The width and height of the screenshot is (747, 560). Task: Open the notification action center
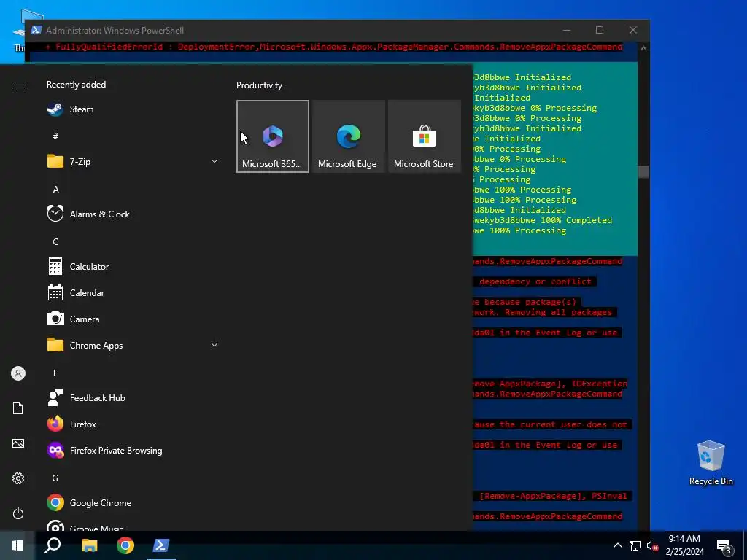point(724,546)
